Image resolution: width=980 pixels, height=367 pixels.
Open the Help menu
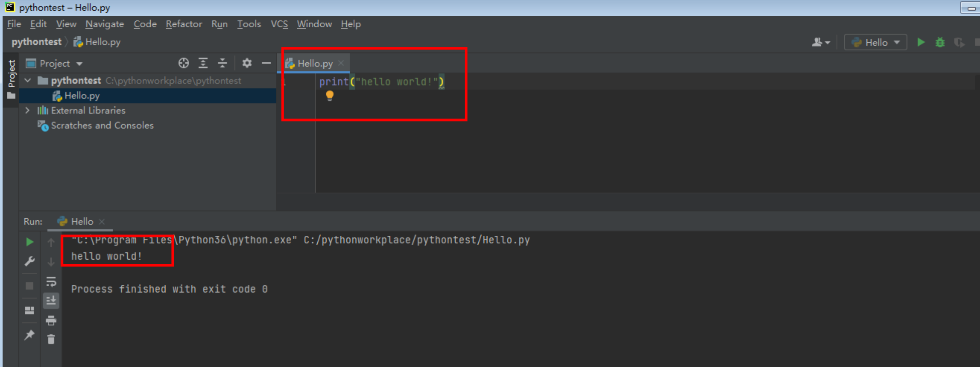click(351, 24)
